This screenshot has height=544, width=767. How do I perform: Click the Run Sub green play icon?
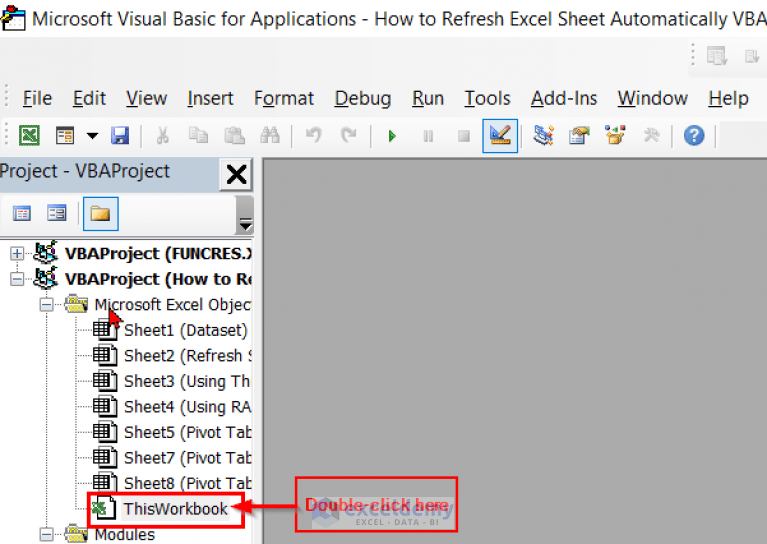coord(392,136)
